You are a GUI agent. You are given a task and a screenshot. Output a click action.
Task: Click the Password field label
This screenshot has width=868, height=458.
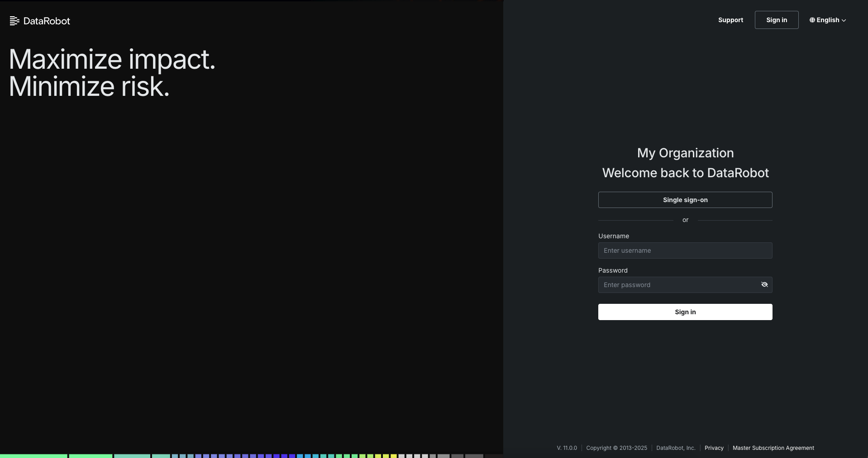coord(613,270)
